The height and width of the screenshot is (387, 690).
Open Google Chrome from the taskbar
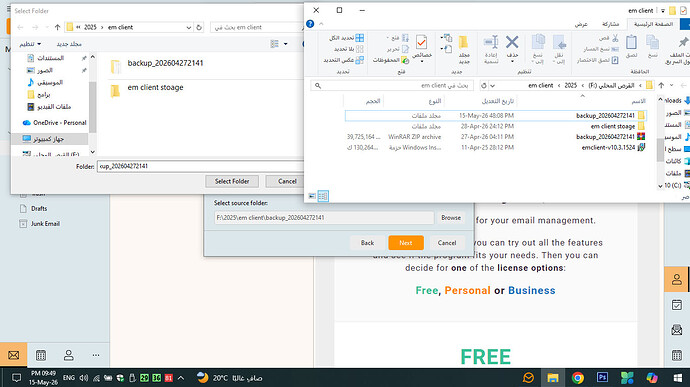[x=578, y=377]
